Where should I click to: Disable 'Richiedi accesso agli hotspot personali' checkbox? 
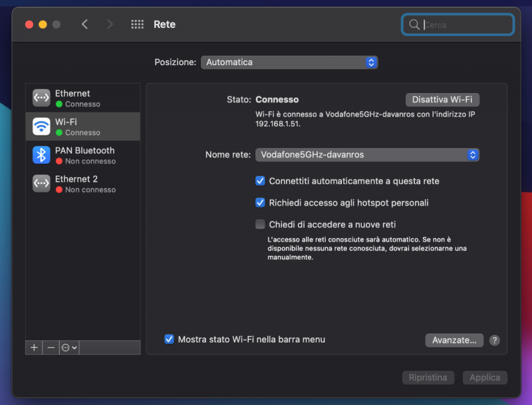click(x=261, y=203)
